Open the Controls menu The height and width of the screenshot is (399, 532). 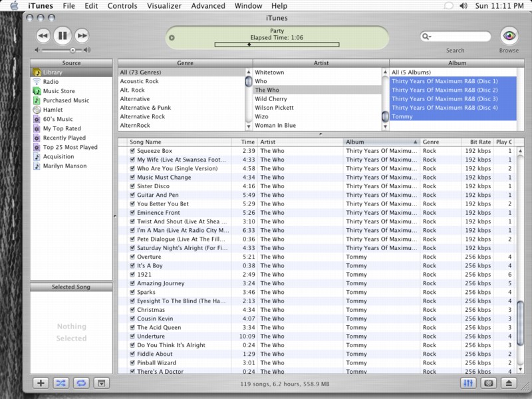(x=122, y=6)
